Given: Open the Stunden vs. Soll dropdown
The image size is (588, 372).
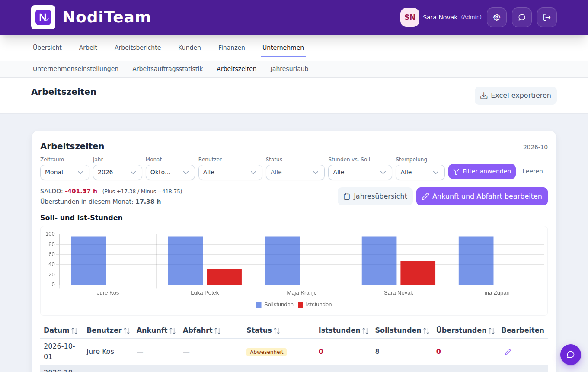Looking at the screenshot, I should [x=360, y=172].
